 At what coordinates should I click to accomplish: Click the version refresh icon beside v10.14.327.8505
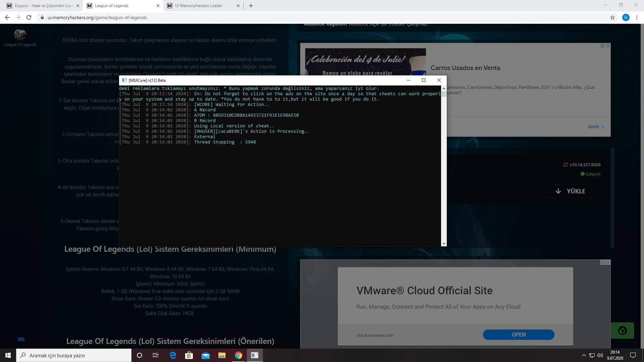coord(566,165)
